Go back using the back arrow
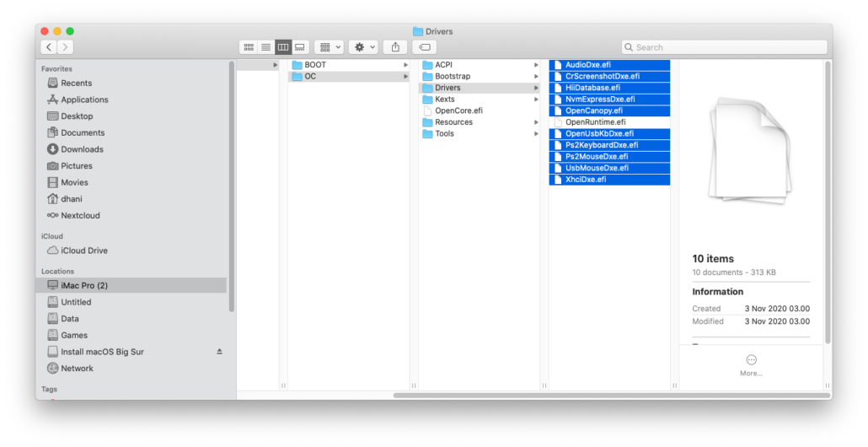Screen dimensions: 868x447 (x=49, y=47)
